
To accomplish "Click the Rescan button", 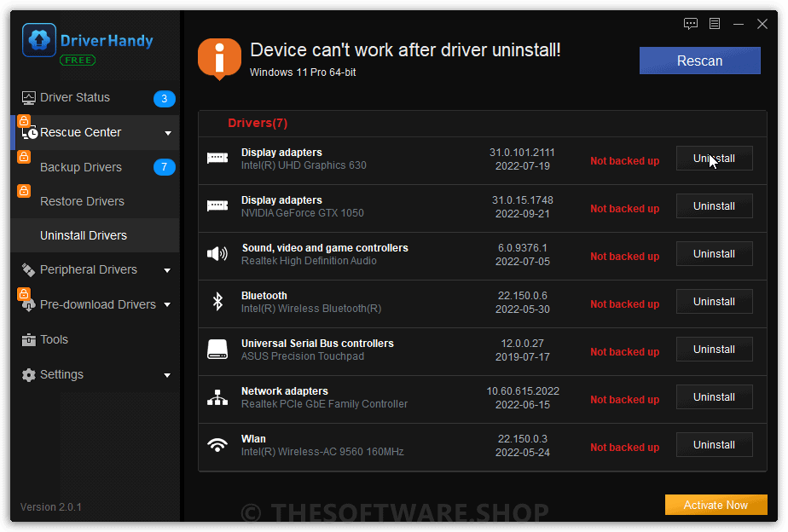I will click(699, 61).
